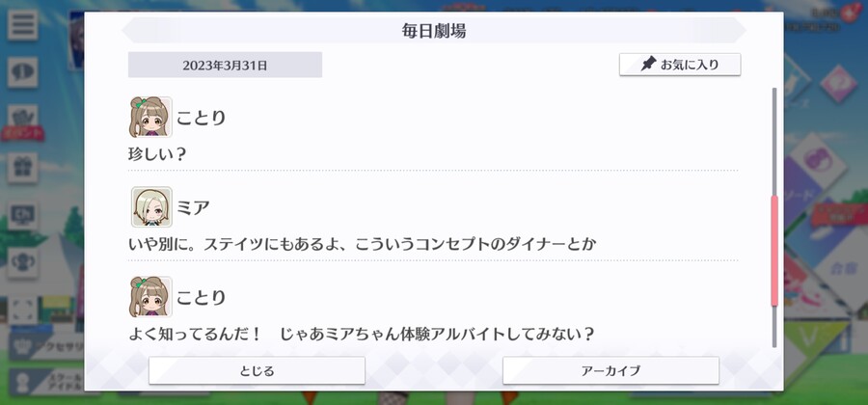
Task: Click Kotori's 珍しい？ dialogue line
Action: pyautogui.click(x=156, y=154)
